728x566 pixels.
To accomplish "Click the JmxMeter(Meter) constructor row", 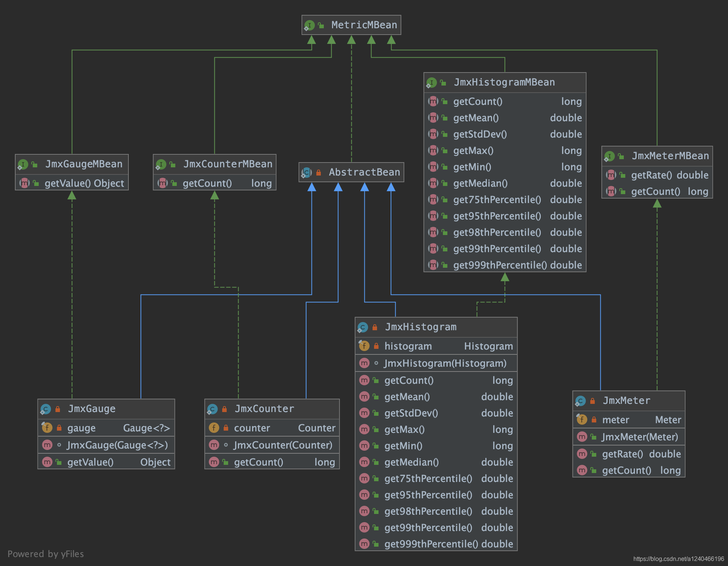I will pos(640,437).
